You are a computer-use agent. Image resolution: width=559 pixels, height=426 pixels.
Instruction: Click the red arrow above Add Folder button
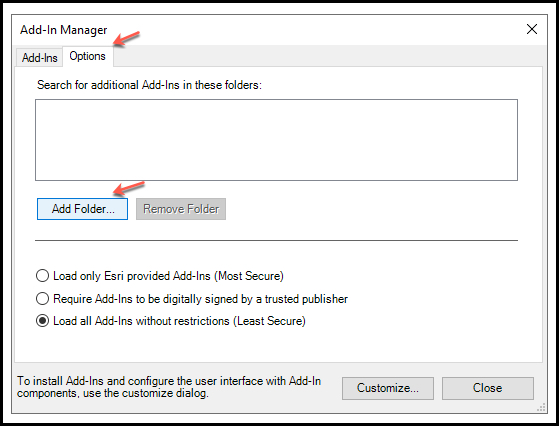click(x=129, y=188)
